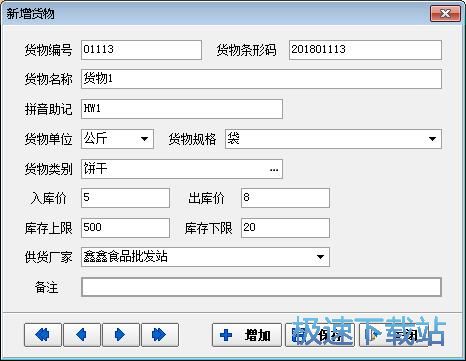Click the 出库价 input field
The image size is (466, 361).
coord(285,198)
